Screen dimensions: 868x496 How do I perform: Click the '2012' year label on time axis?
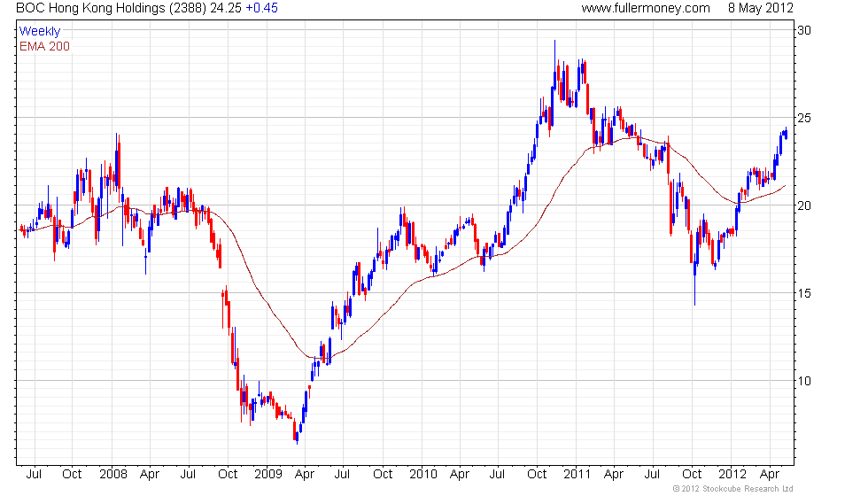[732, 475]
